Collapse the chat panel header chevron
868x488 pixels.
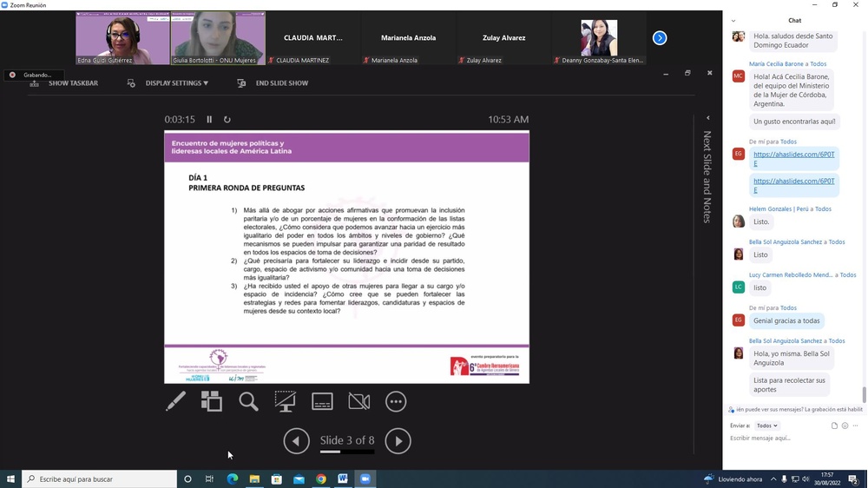[733, 21]
